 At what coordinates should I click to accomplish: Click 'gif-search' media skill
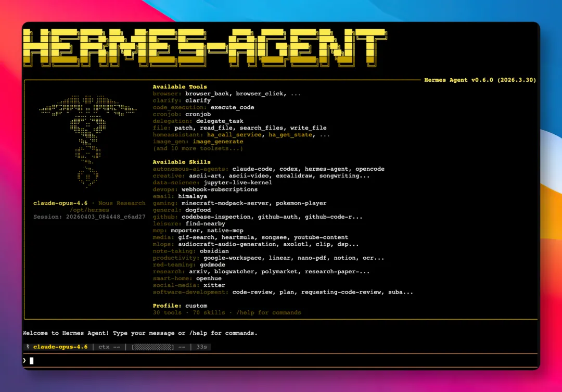196,237
